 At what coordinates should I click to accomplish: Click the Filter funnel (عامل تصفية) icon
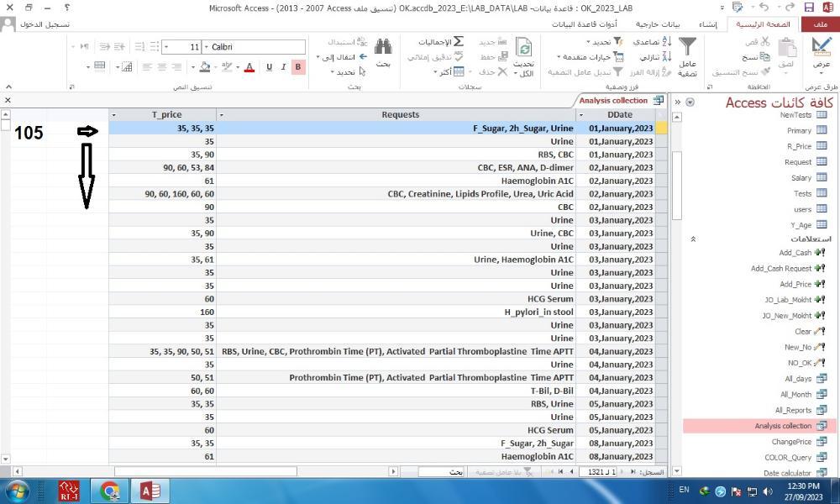coord(687,47)
